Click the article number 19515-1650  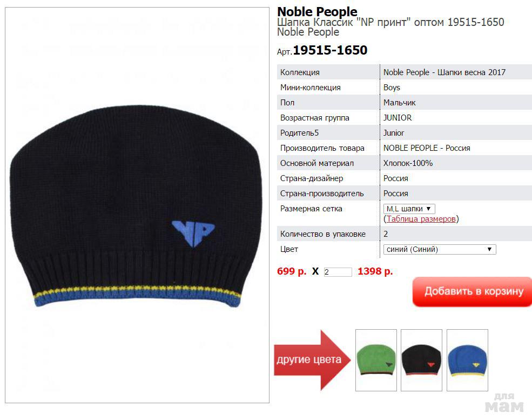tap(330, 50)
